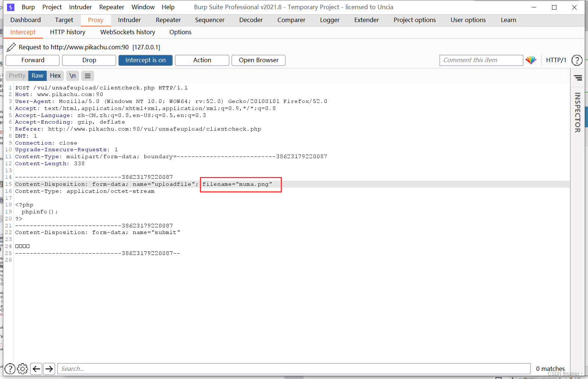This screenshot has width=588, height=379.
Task: Click the pencil edit icon beside request target
Action: [11, 47]
